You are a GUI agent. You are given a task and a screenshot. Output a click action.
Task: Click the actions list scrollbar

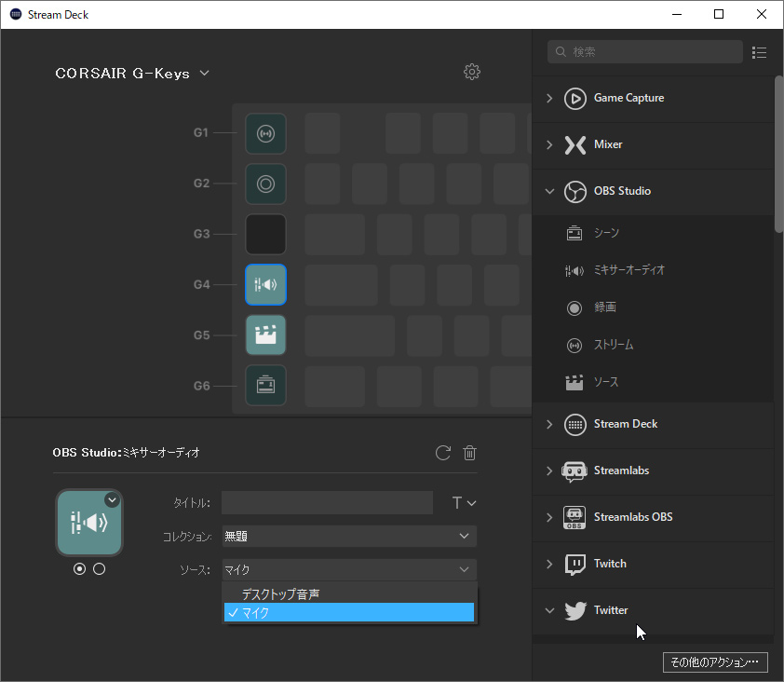click(778, 154)
